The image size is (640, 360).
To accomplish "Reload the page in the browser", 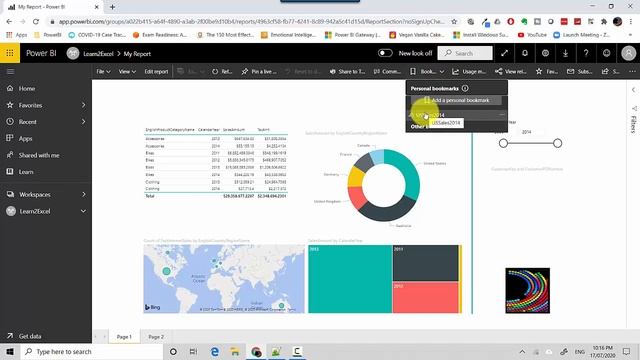I will 36,22.
